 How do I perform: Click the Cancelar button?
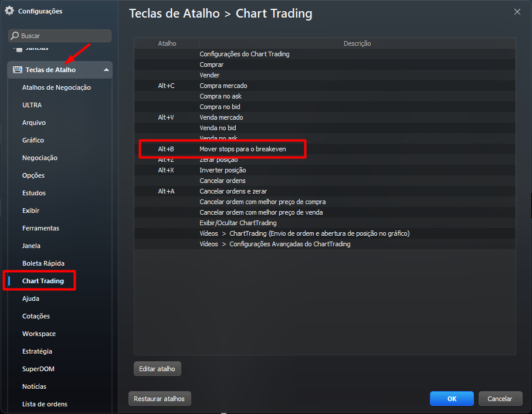click(x=500, y=399)
